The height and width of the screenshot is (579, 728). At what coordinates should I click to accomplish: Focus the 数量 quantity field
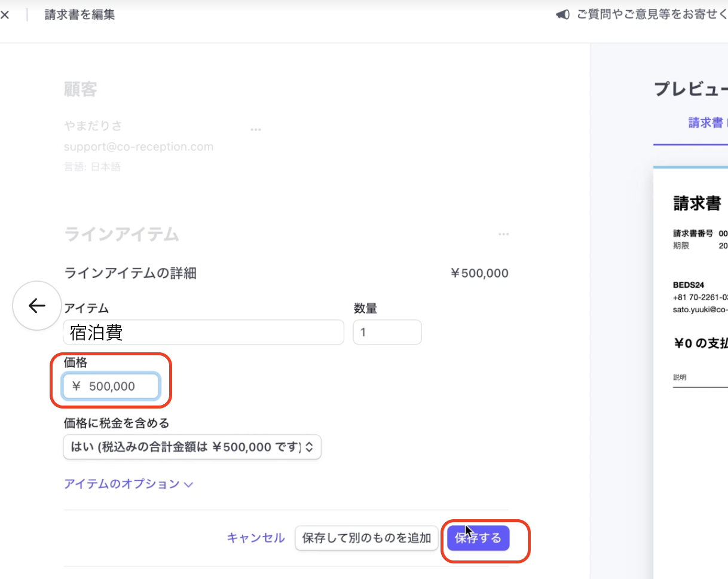(x=387, y=333)
